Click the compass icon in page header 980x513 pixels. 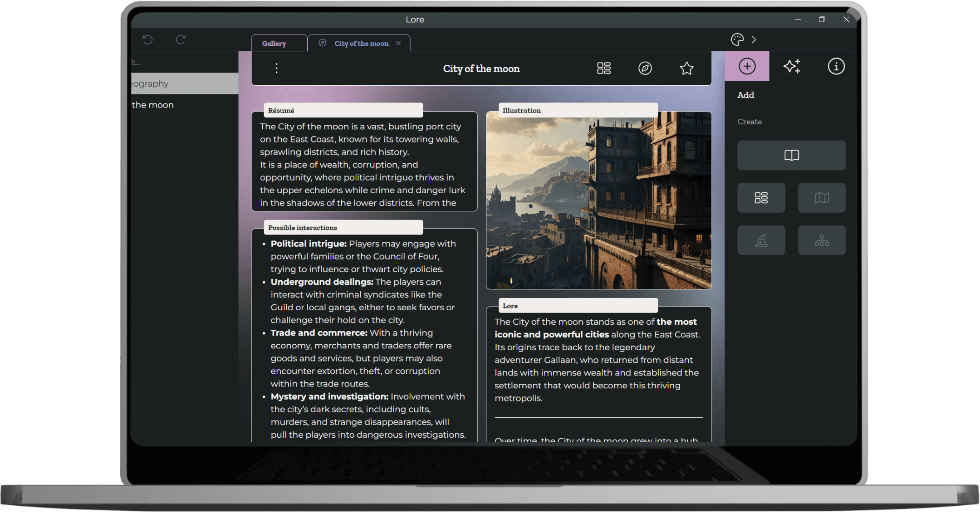pyautogui.click(x=645, y=68)
